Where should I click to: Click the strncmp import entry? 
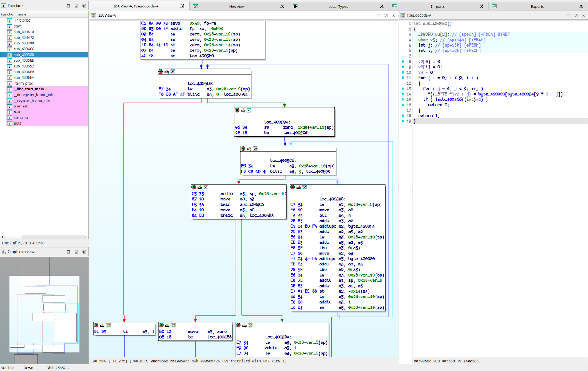point(21,117)
